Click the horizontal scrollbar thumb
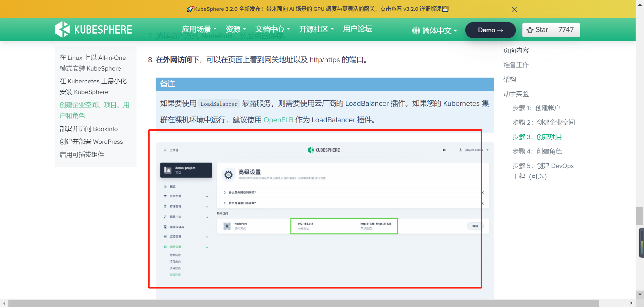The image size is (644, 307). pos(304,303)
